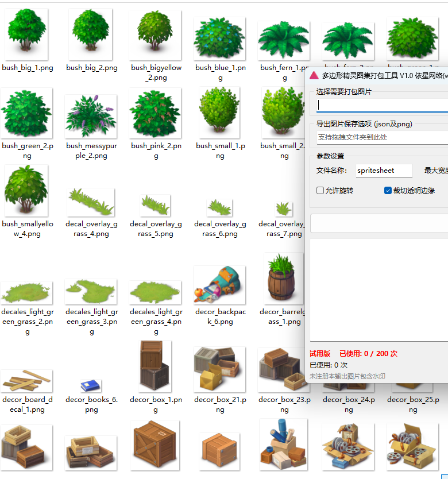Screen dimensions: 448x479
Task: Click the packer tool window title bar
Action: pyautogui.click(x=377, y=75)
